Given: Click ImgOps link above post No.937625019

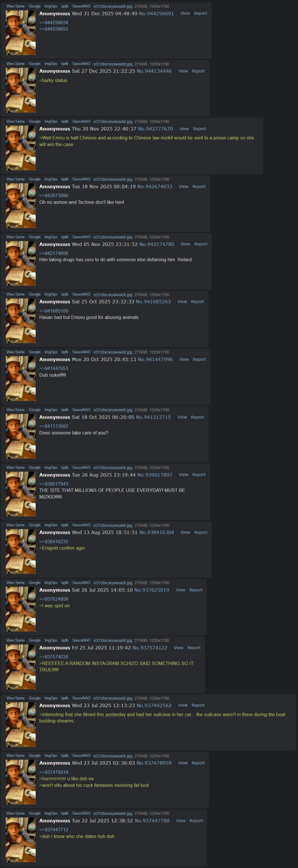Looking at the screenshot, I should point(51,583).
